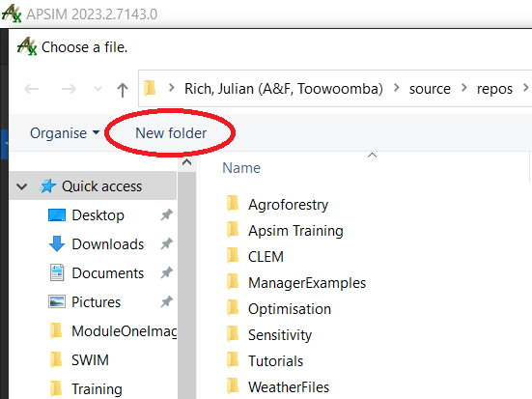
Task: Click the APSIM logo in the title bar
Action: (12, 14)
